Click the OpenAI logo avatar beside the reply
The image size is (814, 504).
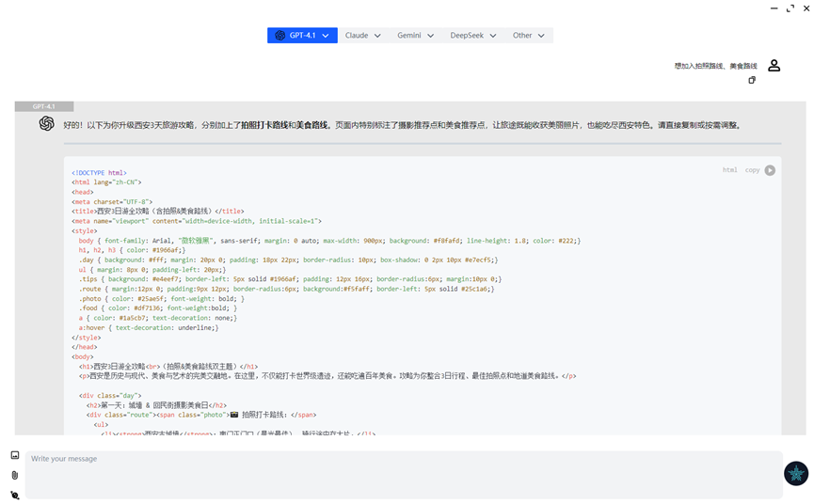pyautogui.click(x=47, y=123)
